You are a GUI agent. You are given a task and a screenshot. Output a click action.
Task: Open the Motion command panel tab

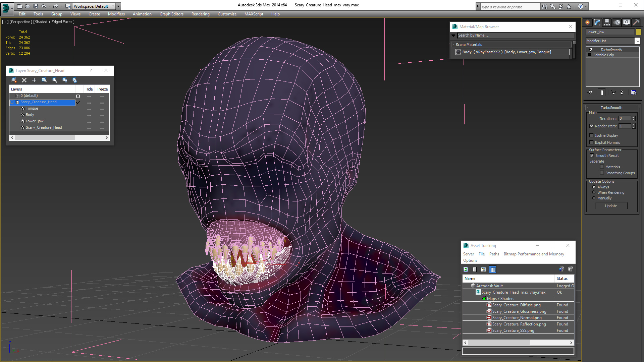tap(617, 22)
